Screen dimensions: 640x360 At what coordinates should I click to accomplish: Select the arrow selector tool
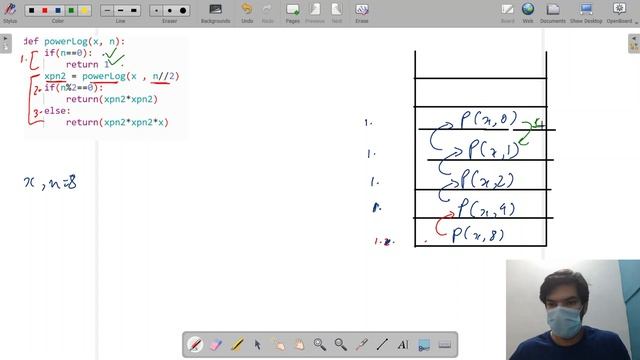[x=258, y=344]
